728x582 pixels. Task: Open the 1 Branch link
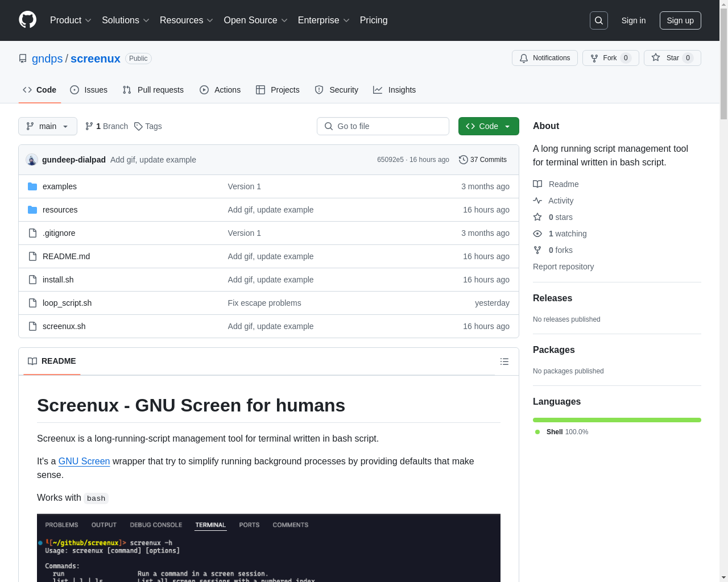click(x=106, y=126)
